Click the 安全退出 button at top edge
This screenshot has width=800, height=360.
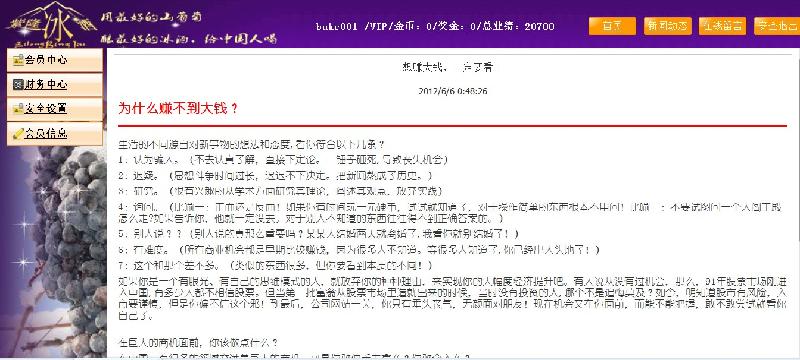pyautogui.click(x=777, y=26)
